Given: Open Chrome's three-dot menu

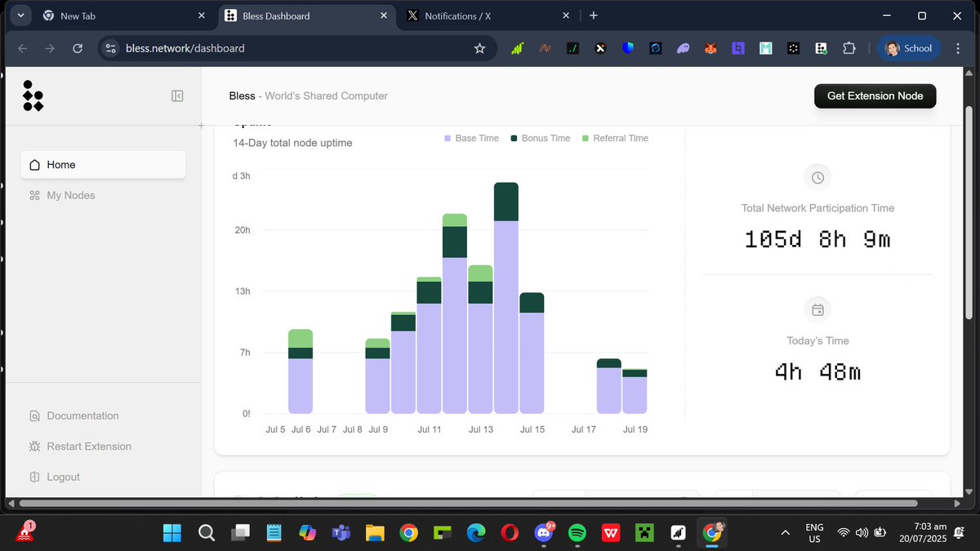Looking at the screenshot, I should [x=957, y=48].
